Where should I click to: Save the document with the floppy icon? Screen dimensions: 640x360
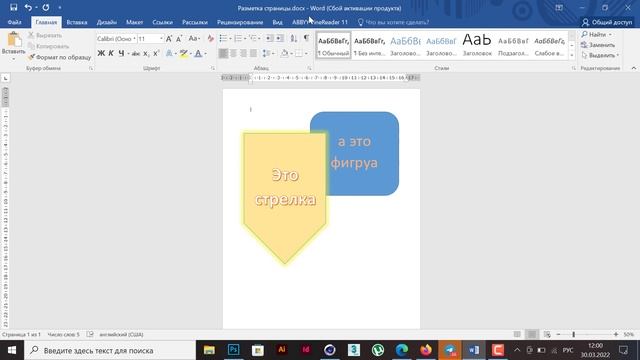pos(13,7)
